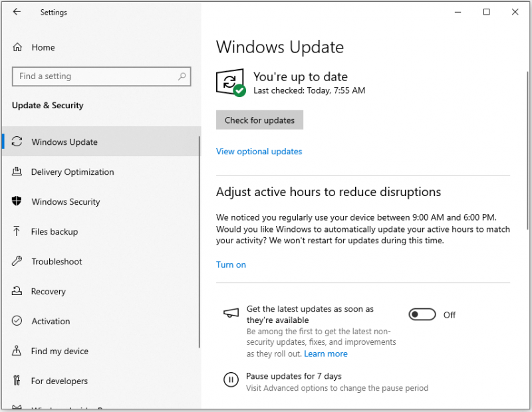
Task: Click Check for updates button
Action: pos(259,120)
